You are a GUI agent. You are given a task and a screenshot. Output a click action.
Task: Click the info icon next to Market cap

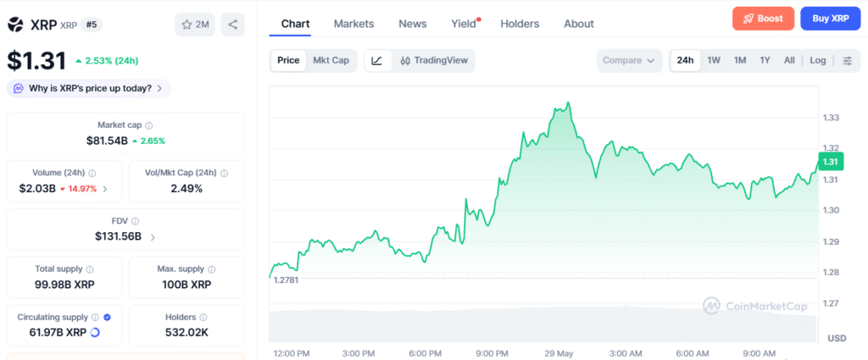pos(149,125)
